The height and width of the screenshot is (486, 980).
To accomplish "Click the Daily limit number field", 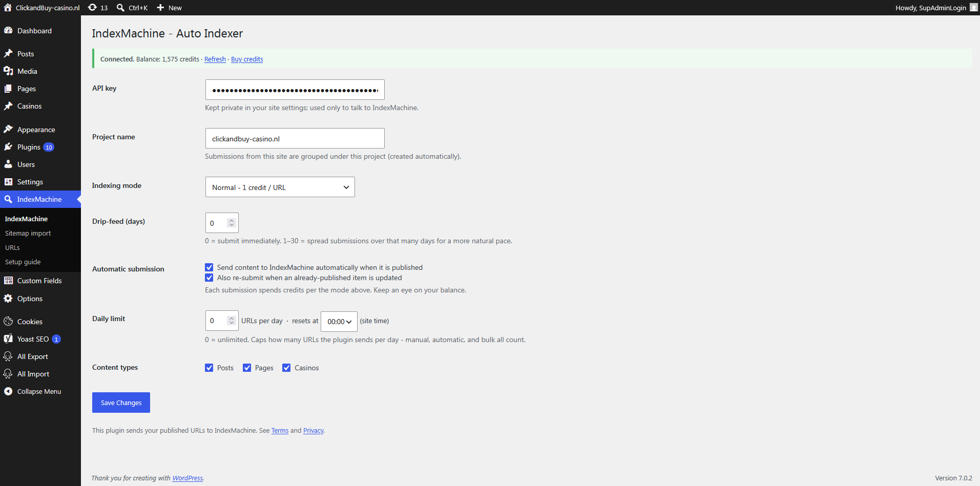I will pos(222,321).
